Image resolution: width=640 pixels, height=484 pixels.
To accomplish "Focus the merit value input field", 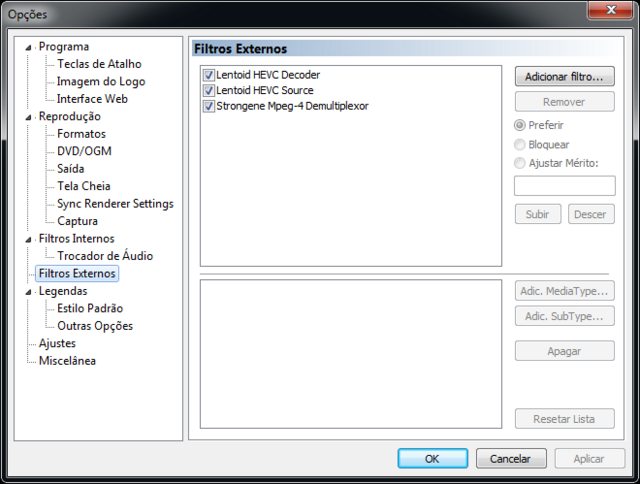I will [564, 186].
